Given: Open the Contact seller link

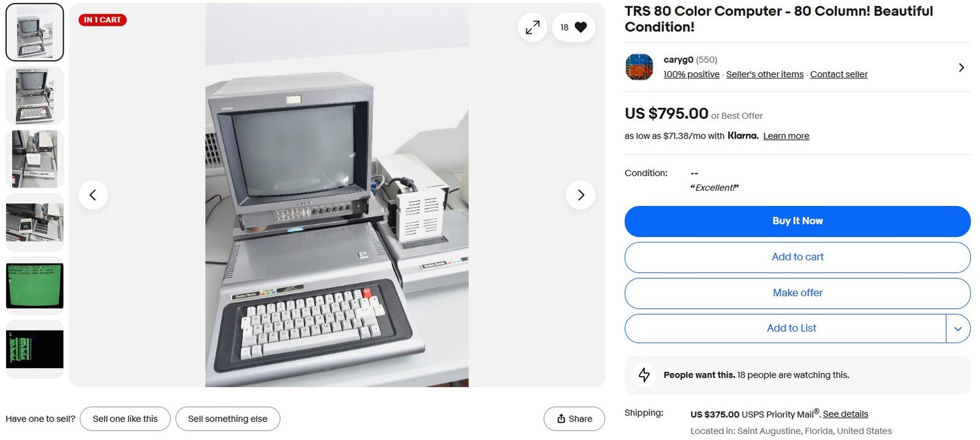Looking at the screenshot, I should (839, 74).
